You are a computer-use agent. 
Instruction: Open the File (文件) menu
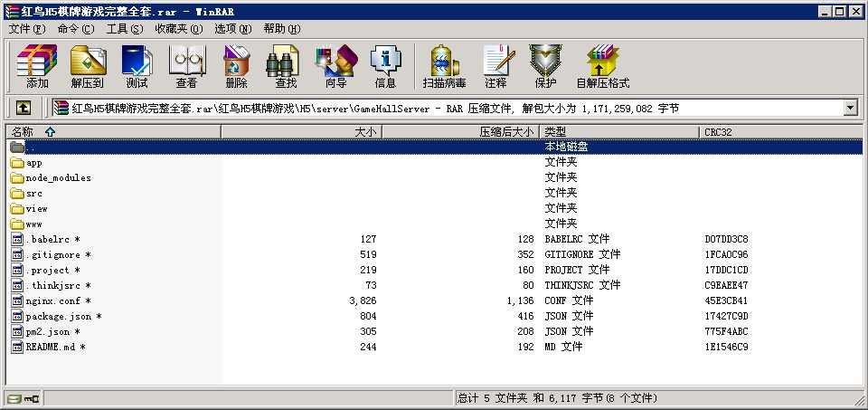pos(26,29)
